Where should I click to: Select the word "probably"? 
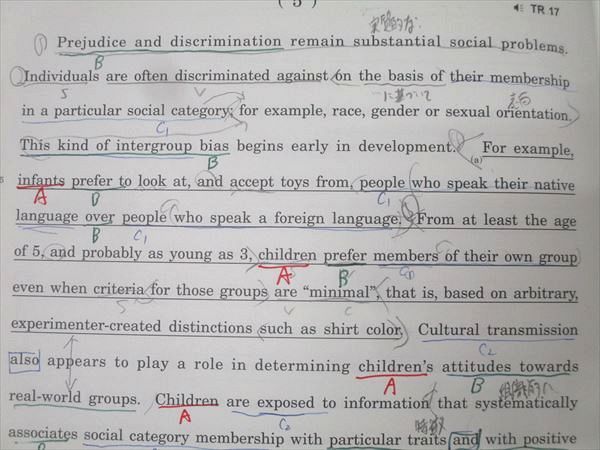coord(111,253)
